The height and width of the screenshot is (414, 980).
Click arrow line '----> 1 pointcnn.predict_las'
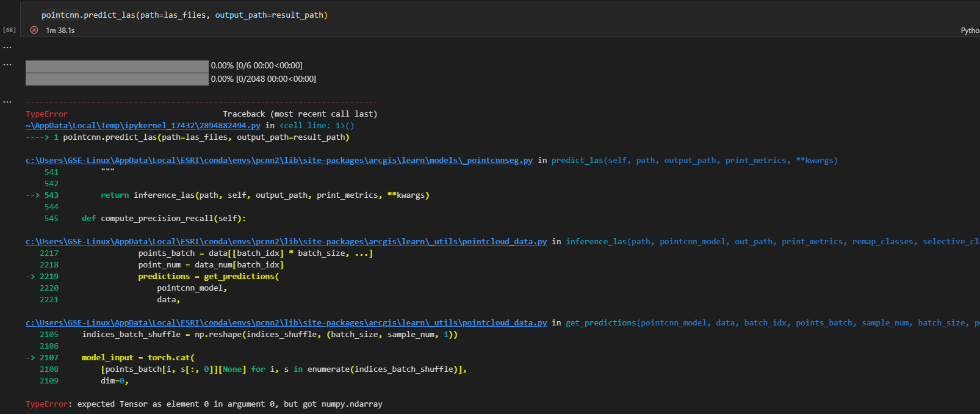click(x=187, y=137)
